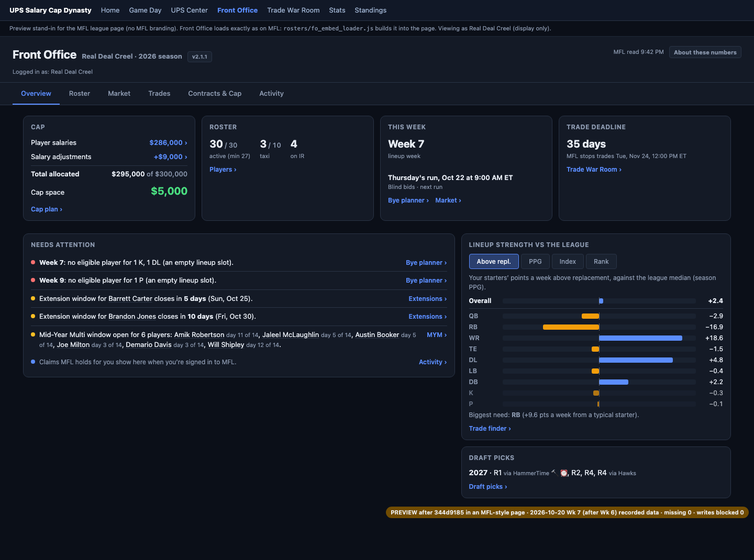Screen dimensions: 754x560
Task: Click the v2.1.1 version badge
Action: [199, 57]
